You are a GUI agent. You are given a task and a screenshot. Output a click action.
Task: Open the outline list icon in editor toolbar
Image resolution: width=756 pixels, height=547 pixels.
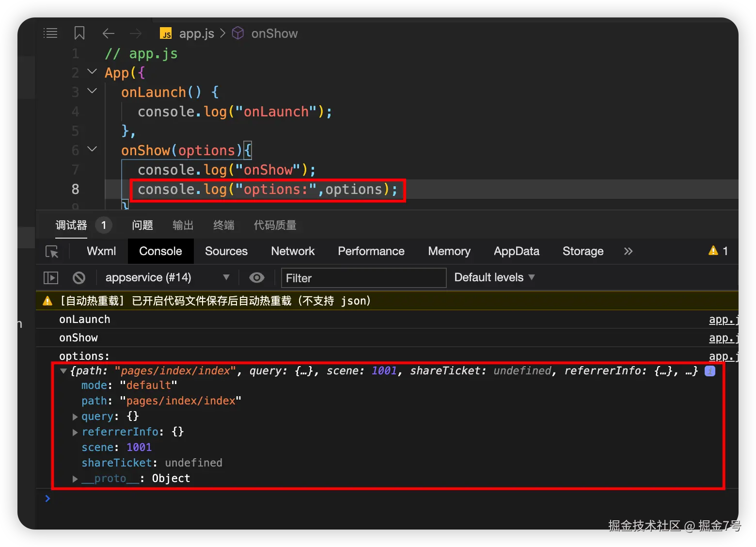pos(50,33)
